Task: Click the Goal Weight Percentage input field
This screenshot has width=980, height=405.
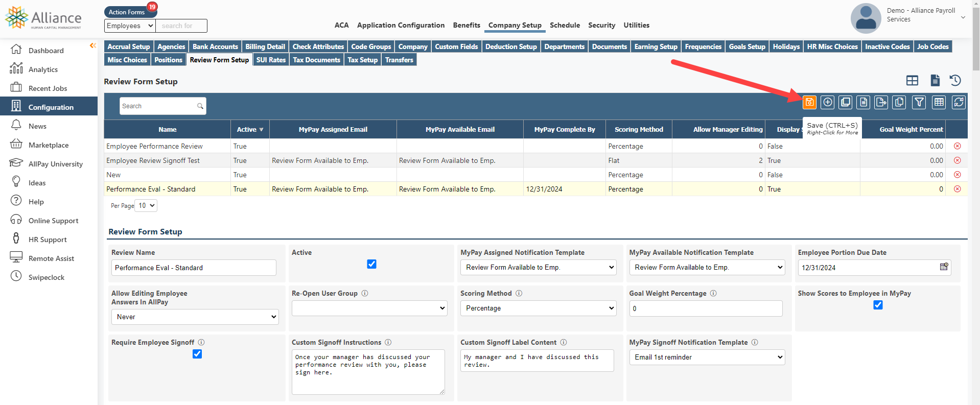Action: click(x=706, y=308)
